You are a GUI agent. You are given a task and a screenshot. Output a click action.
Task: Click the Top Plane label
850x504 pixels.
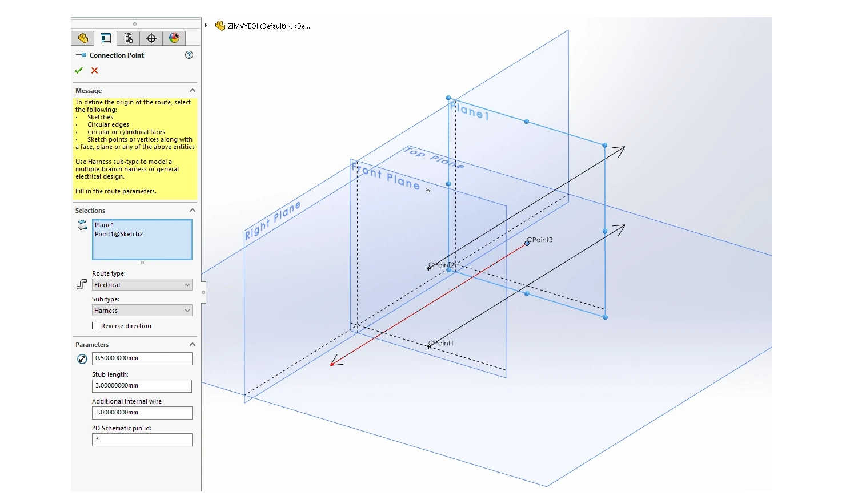click(x=434, y=158)
